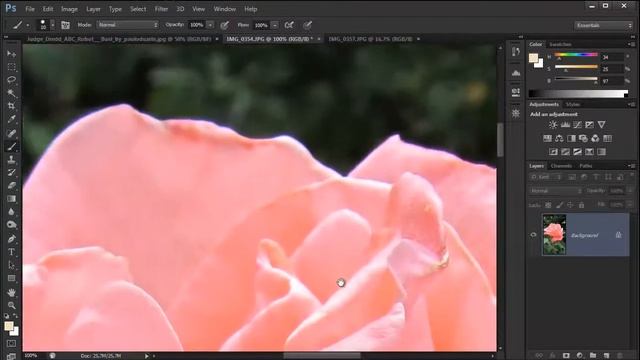Image resolution: width=640 pixels, height=360 pixels.
Task: Open the Flow slider arrow
Action: (x=275, y=25)
